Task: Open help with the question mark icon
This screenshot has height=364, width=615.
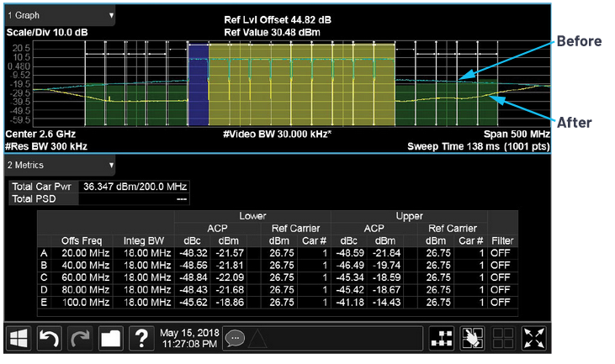Action: pyautogui.click(x=141, y=338)
